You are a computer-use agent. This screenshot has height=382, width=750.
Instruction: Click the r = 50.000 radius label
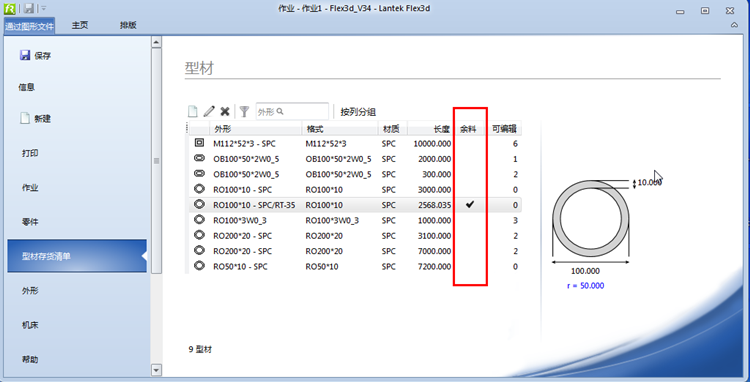[585, 286]
